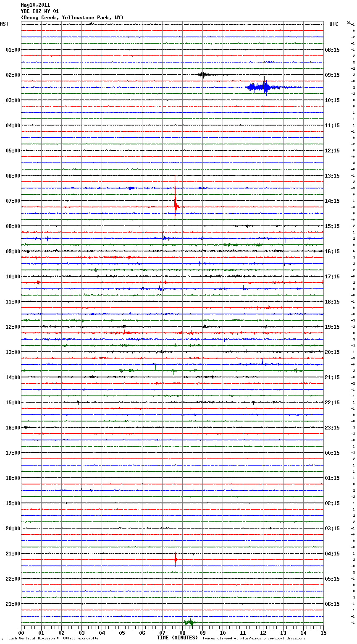Click the 13:15 UTC time label
The width and height of the screenshot is (357, 644).
click(x=332, y=176)
